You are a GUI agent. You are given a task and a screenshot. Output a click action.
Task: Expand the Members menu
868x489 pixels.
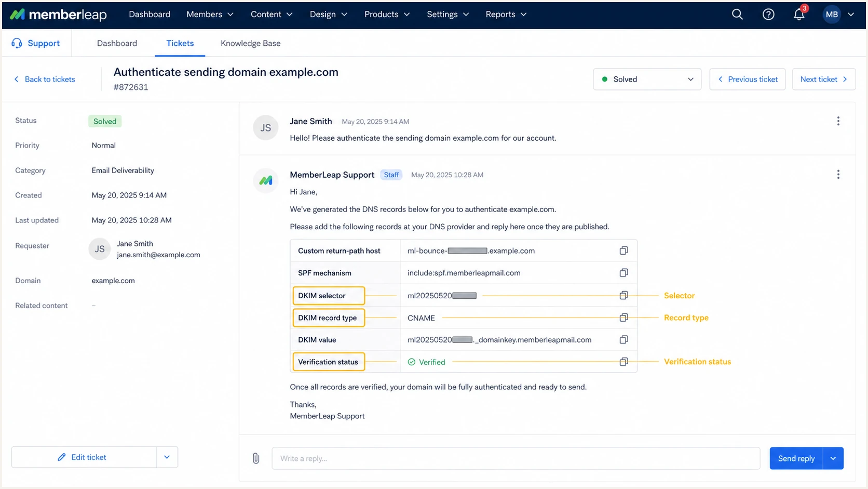point(210,15)
